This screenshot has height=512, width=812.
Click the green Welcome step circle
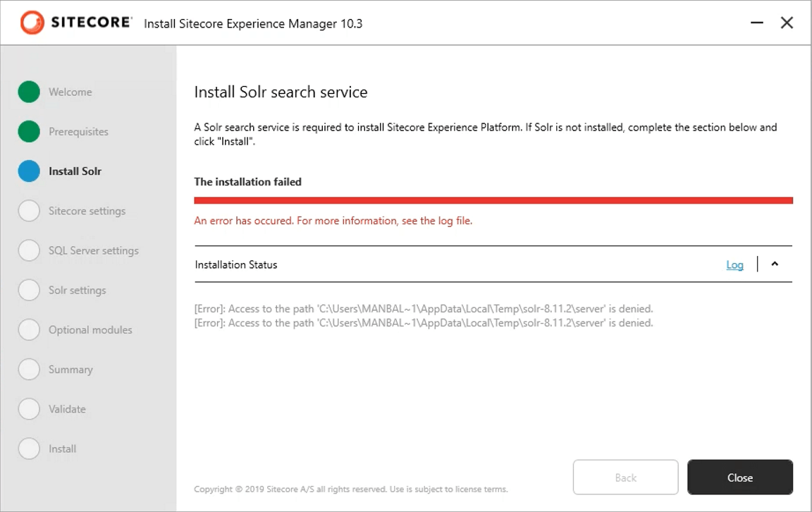point(29,92)
